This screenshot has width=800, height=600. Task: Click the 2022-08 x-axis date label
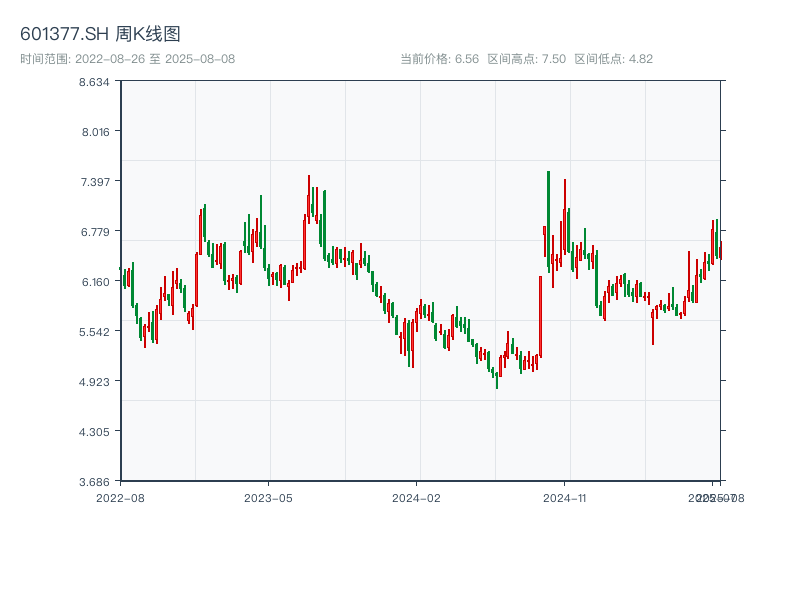(120, 497)
